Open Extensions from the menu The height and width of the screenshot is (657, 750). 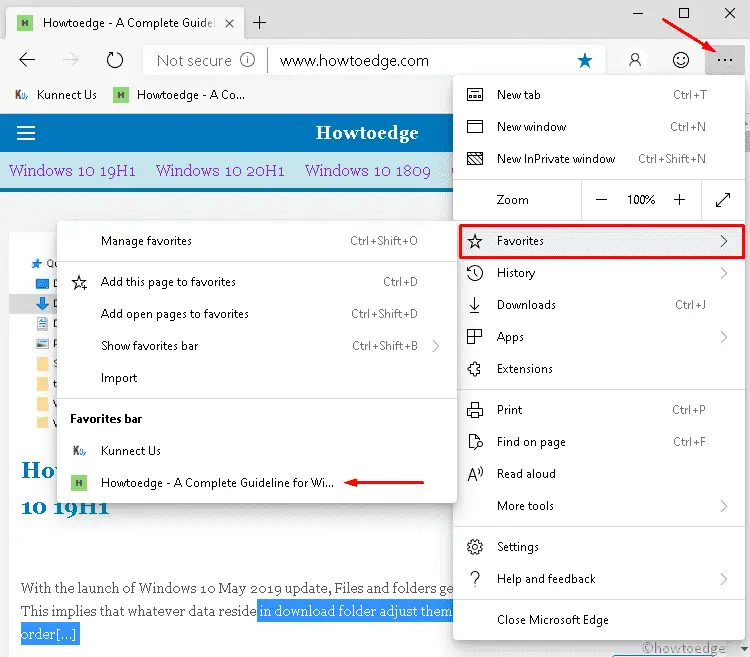click(598, 369)
